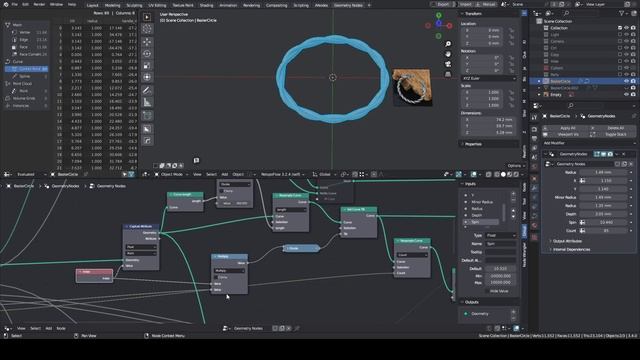Select the Move tool in viewport toolbar
The width and height of the screenshot is (640, 360).
[x=147, y=42]
